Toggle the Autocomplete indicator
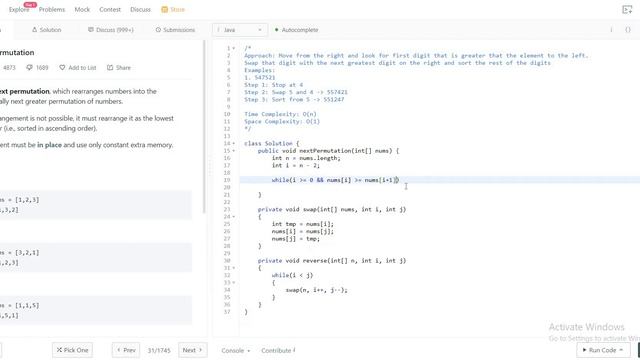The width and height of the screenshot is (640, 360). click(x=296, y=30)
